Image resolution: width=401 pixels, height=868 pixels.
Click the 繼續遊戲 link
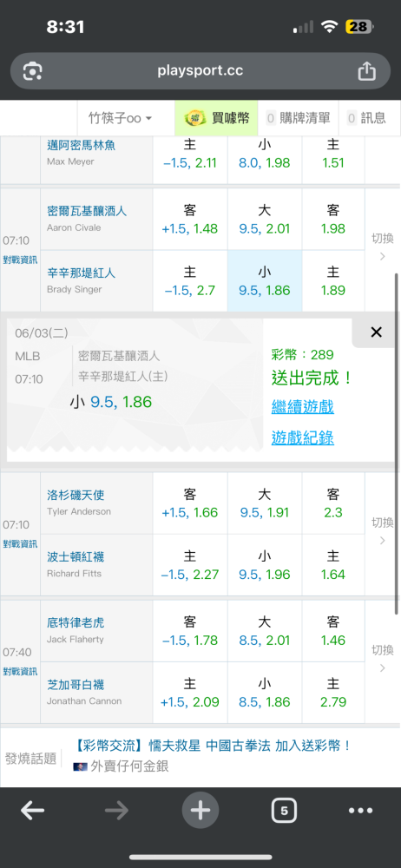303,407
